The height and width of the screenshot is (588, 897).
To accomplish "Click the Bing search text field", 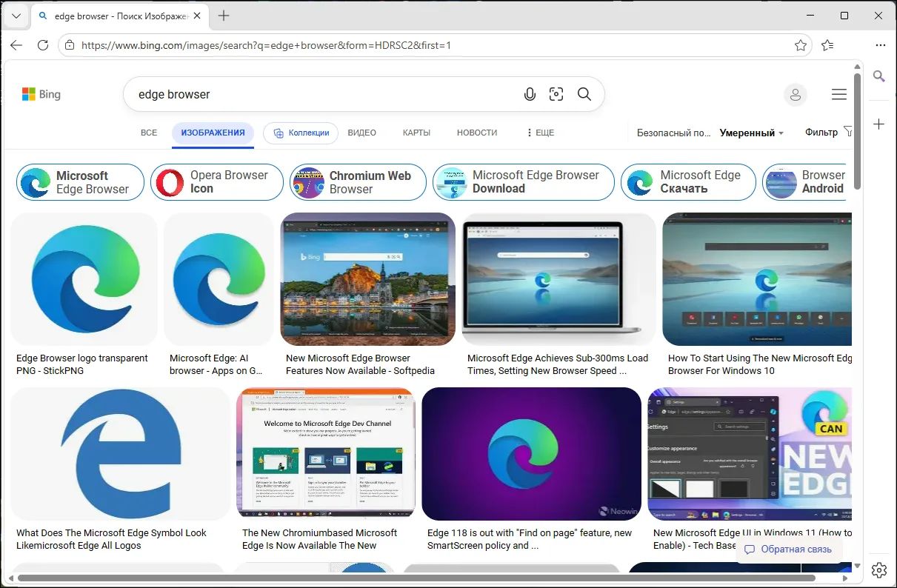I will point(323,94).
